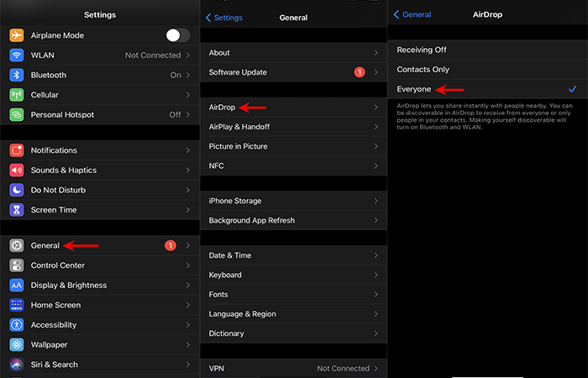
Task: Open General in Settings list
Action: point(100,245)
